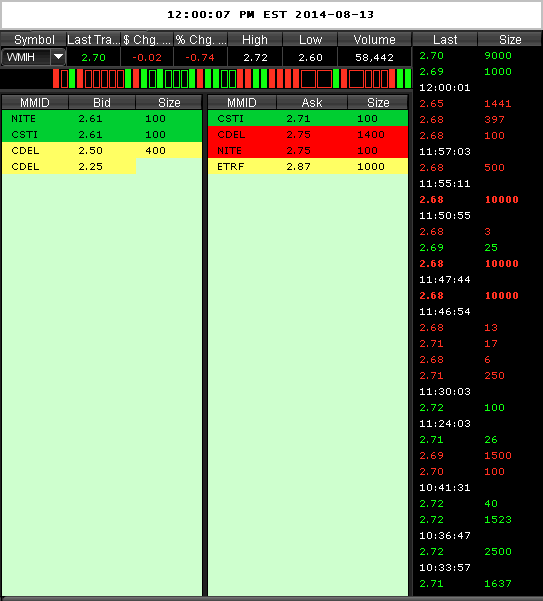Screen dimensions: 543x601
Task: Click the Low column header
Action: pyautogui.click(x=310, y=39)
